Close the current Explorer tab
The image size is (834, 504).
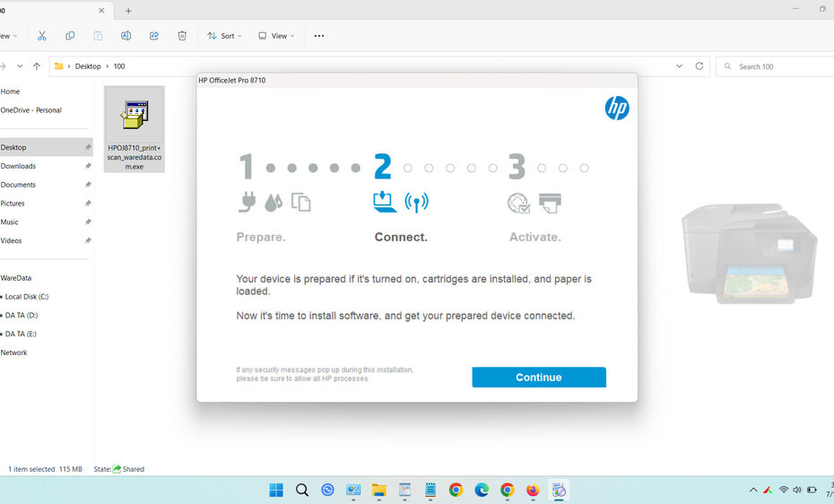tap(101, 11)
